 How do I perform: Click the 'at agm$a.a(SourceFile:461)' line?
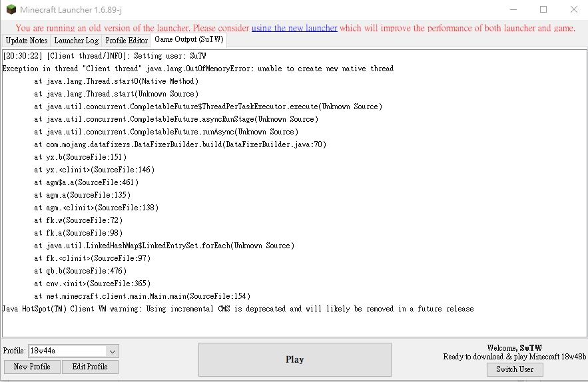tap(87, 182)
